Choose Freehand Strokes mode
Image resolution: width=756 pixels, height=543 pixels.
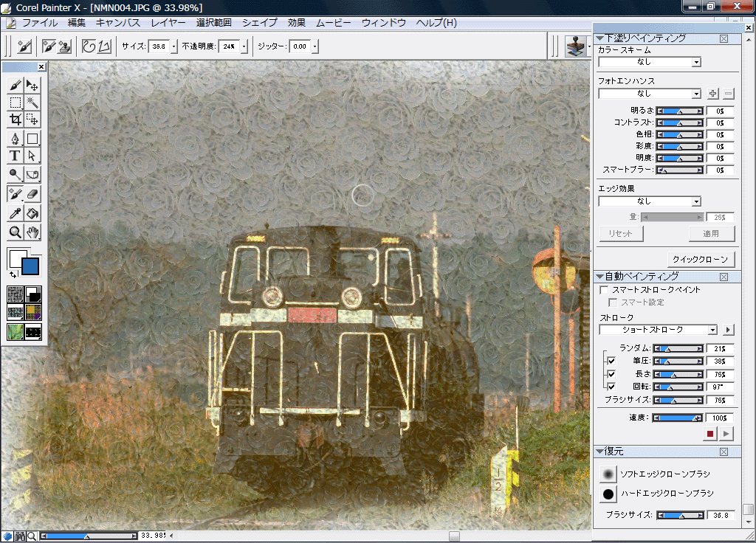tap(89, 46)
